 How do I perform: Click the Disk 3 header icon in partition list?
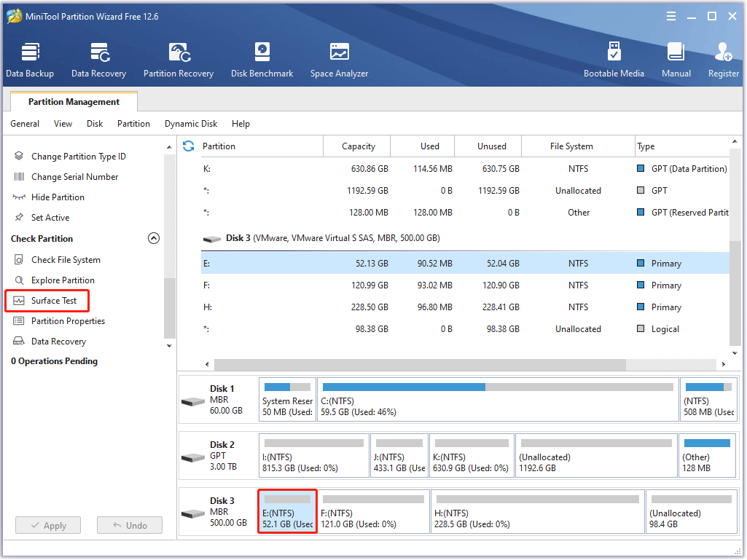[x=212, y=239]
